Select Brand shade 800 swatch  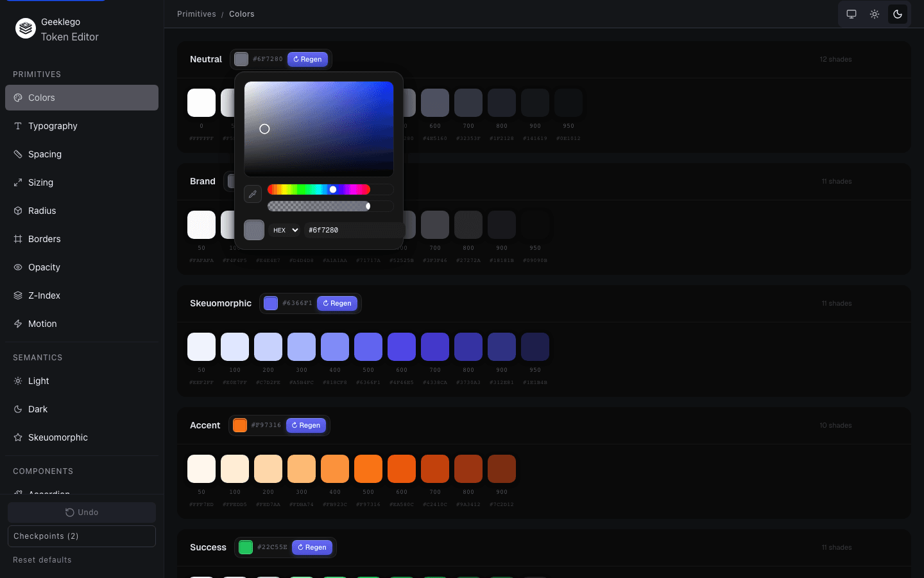[468, 225]
